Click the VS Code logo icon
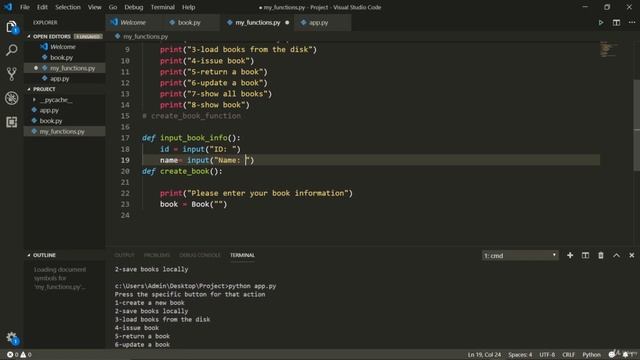 tap(8, 7)
